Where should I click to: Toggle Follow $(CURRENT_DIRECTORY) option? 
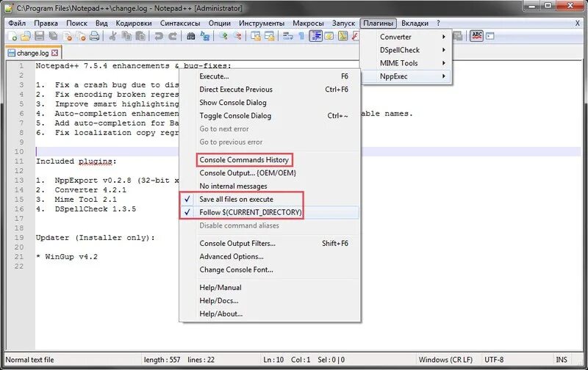[x=269, y=212]
